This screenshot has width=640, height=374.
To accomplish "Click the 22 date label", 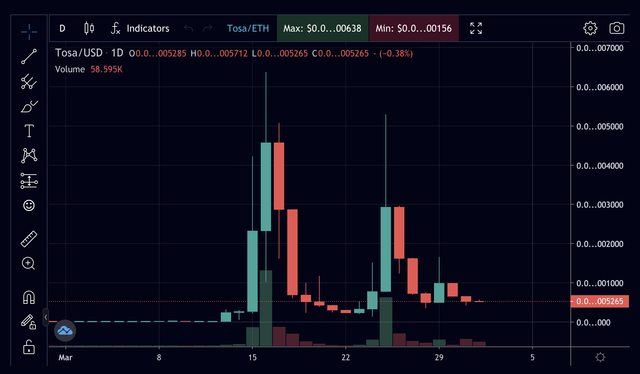I will point(345,357).
